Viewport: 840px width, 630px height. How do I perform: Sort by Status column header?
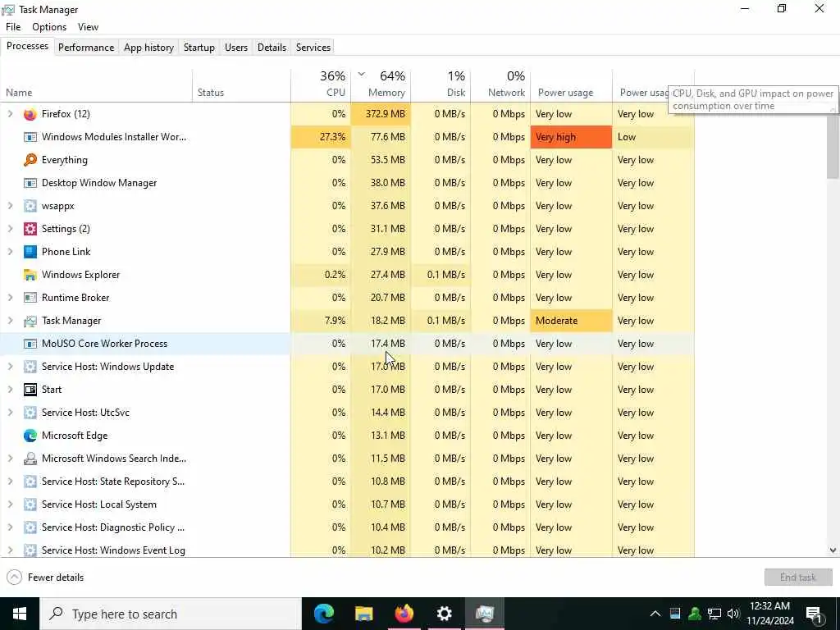(241, 85)
